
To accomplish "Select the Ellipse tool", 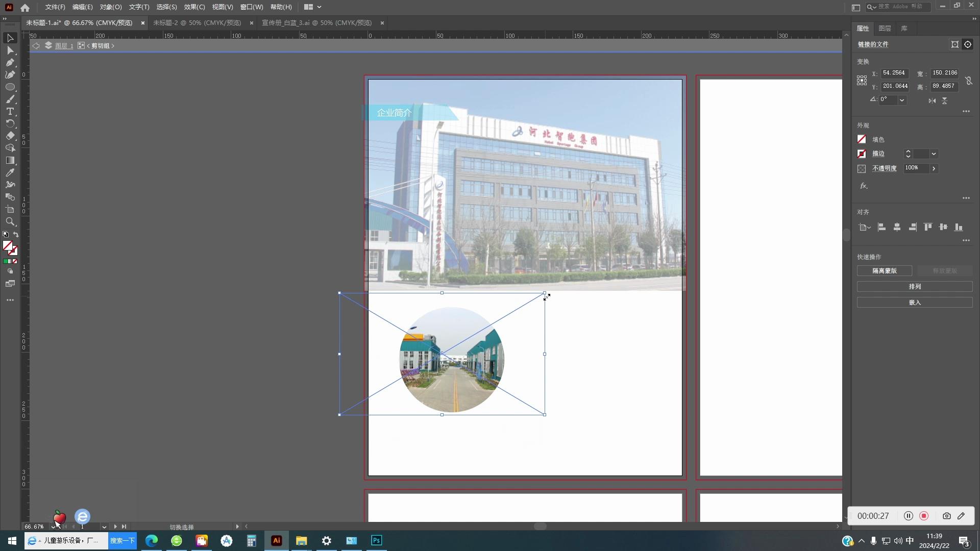I will pos(10,87).
